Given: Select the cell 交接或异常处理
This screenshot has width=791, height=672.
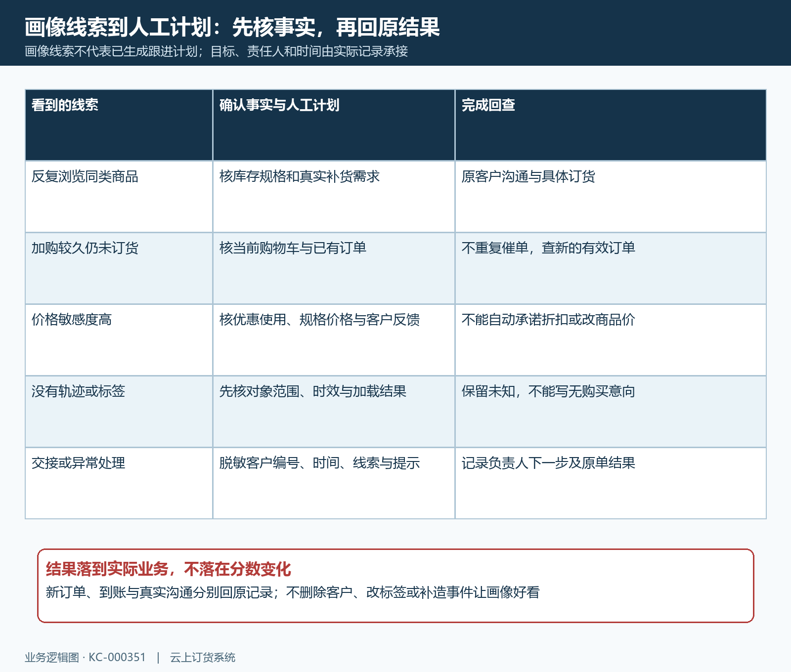Looking at the screenshot, I should click(x=119, y=483).
